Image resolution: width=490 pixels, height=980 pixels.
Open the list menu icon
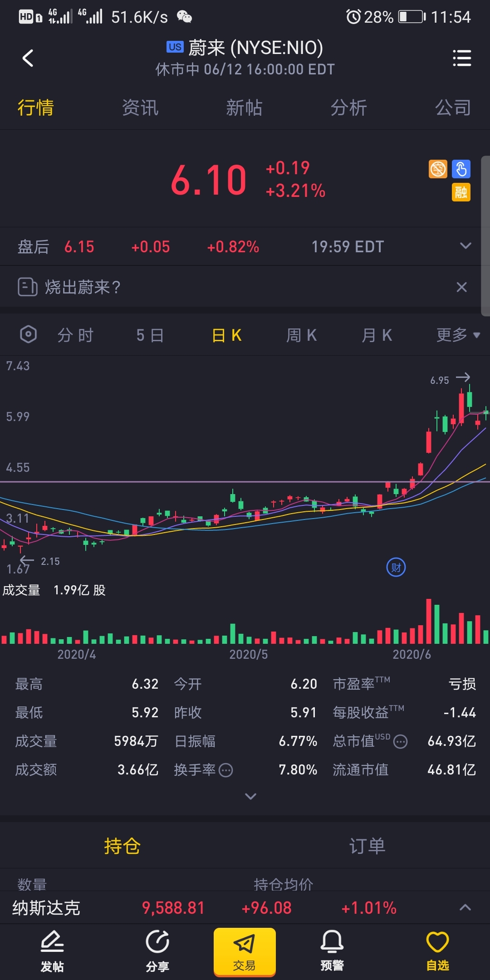[462, 58]
